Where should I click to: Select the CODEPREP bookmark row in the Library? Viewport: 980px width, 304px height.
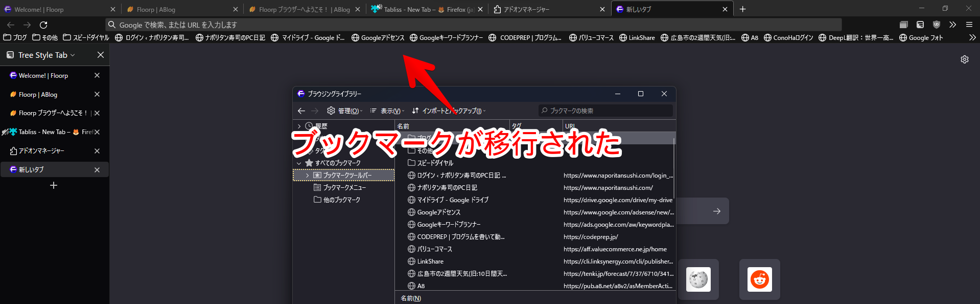[535, 236]
